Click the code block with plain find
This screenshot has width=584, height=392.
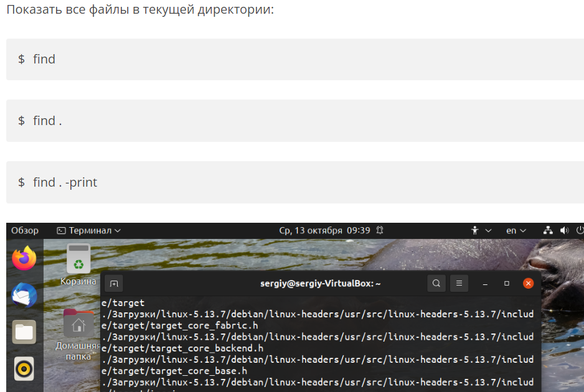point(295,59)
